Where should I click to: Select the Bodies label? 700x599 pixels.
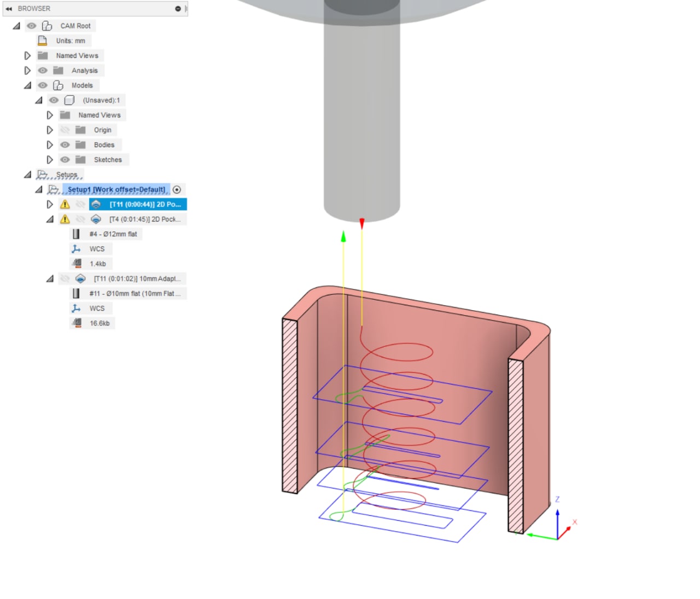pos(104,144)
